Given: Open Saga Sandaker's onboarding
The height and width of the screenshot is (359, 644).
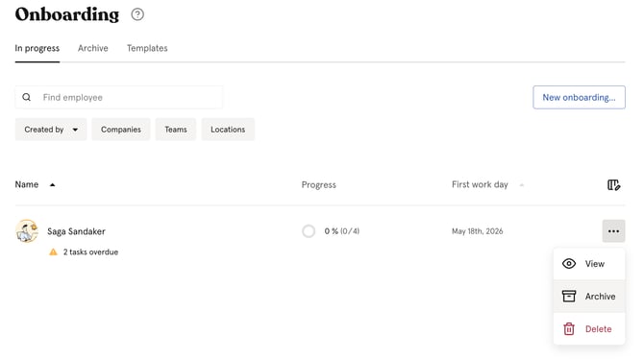Looking at the screenshot, I should pyautogui.click(x=76, y=231).
